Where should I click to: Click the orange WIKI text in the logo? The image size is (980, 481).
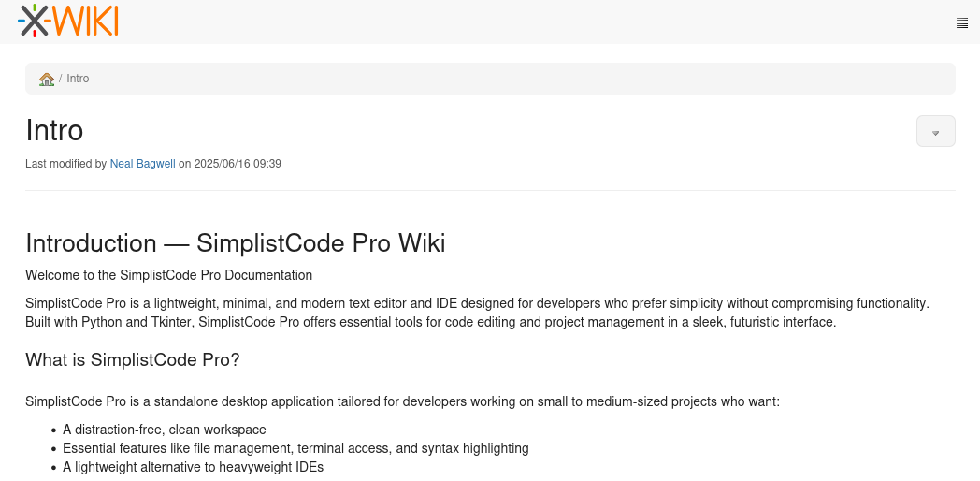pyautogui.click(x=85, y=21)
